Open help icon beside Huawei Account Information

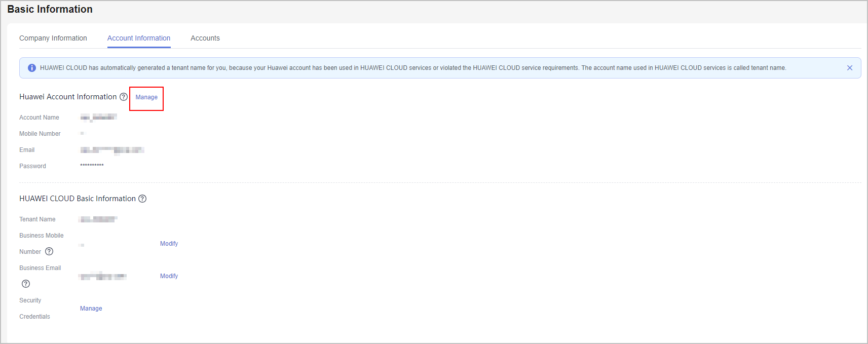click(x=124, y=97)
